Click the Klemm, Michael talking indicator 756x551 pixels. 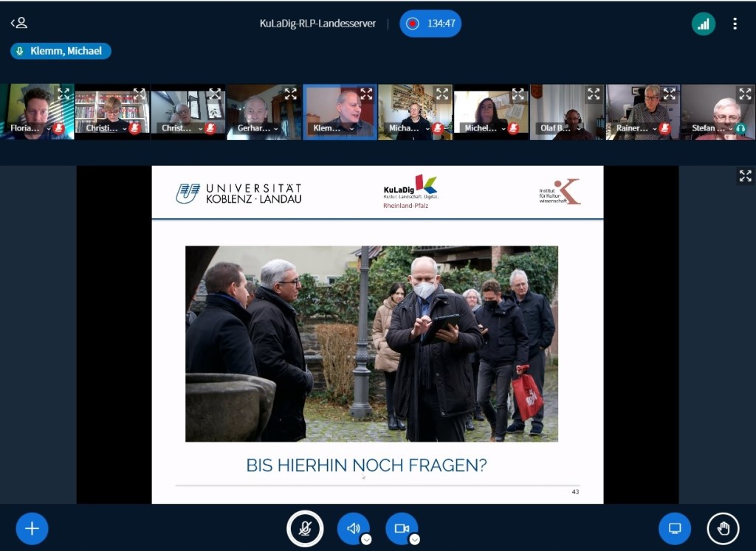[61, 51]
